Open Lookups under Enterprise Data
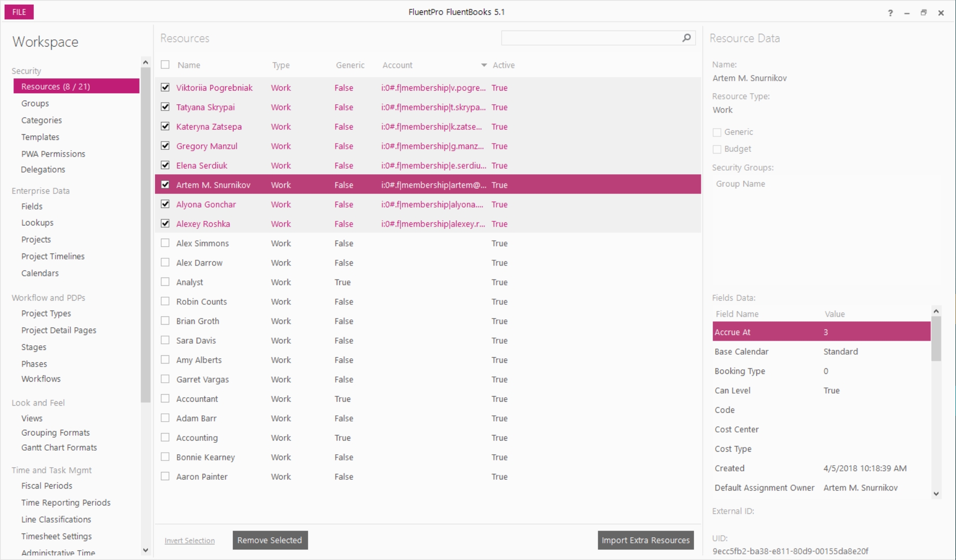The width and height of the screenshot is (956, 560). pos(37,222)
